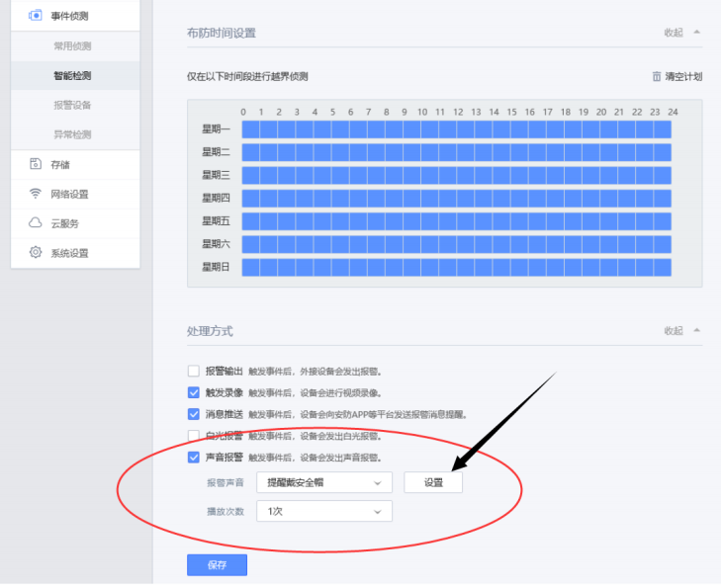Uncheck the 触发录像 checkbox

click(x=194, y=393)
